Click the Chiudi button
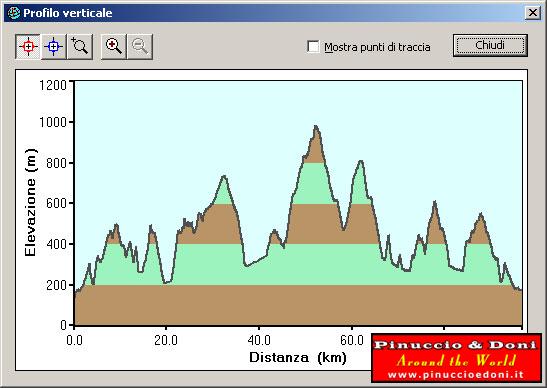547x388 pixels. pyautogui.click(x=490, y=45)
